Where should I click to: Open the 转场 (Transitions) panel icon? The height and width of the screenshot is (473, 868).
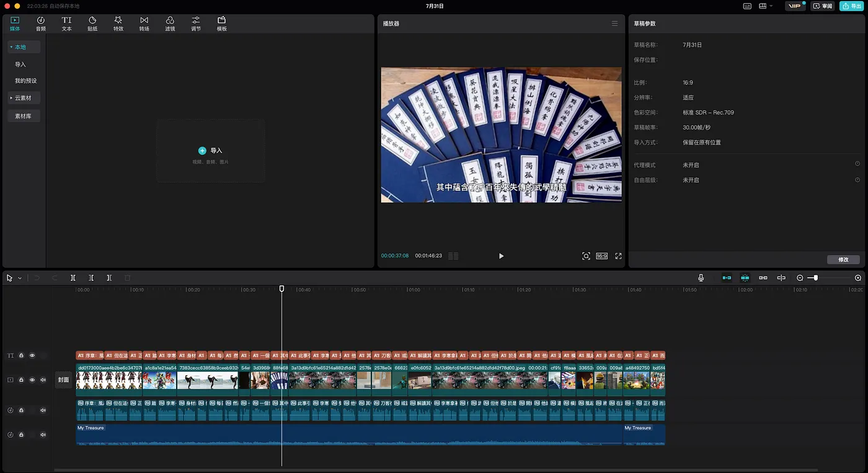point(144,24)
